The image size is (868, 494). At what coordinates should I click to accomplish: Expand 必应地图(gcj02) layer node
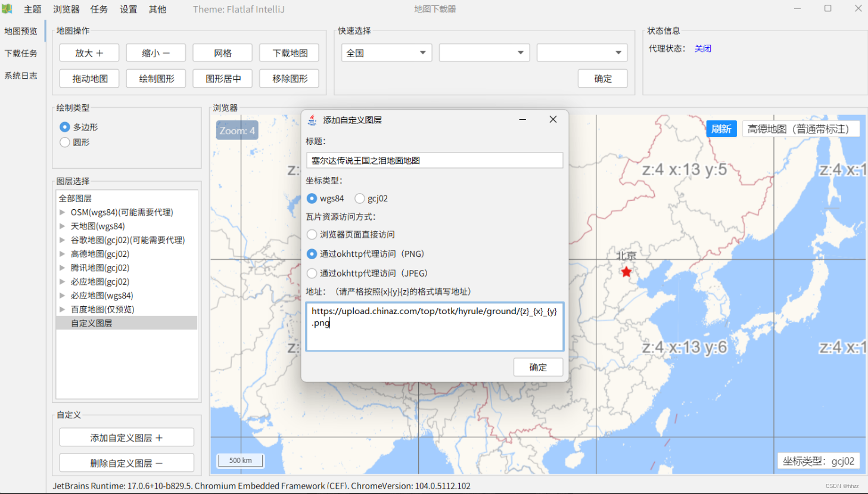62,281
